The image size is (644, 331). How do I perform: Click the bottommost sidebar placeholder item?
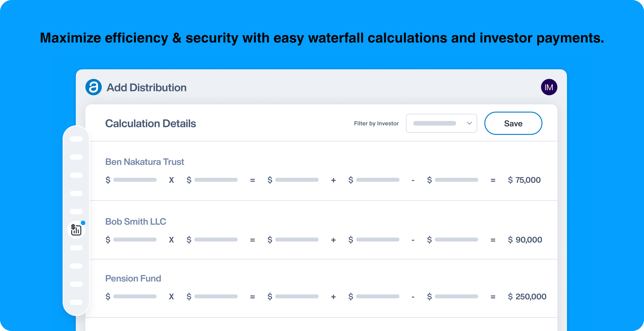pyautogui.click(x=76, y=302)
